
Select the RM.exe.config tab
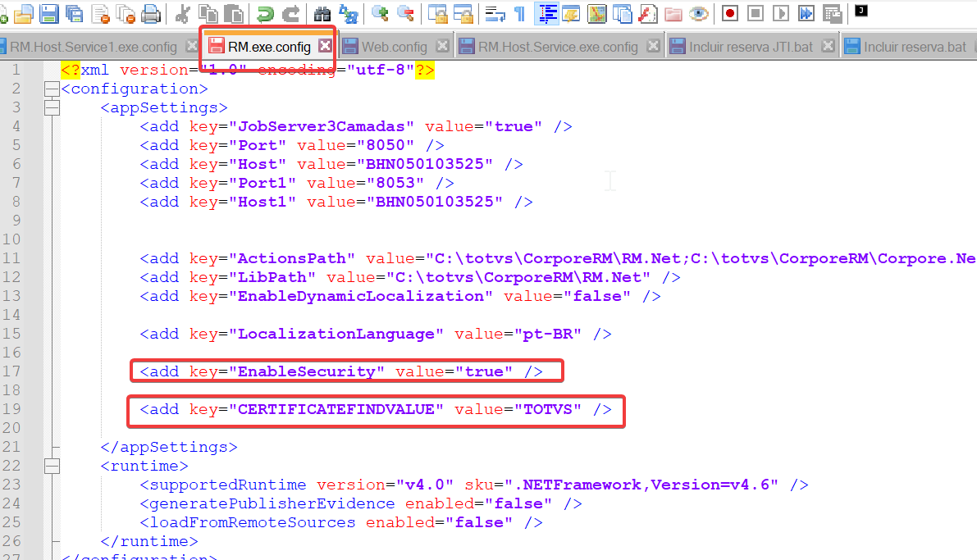268,47
